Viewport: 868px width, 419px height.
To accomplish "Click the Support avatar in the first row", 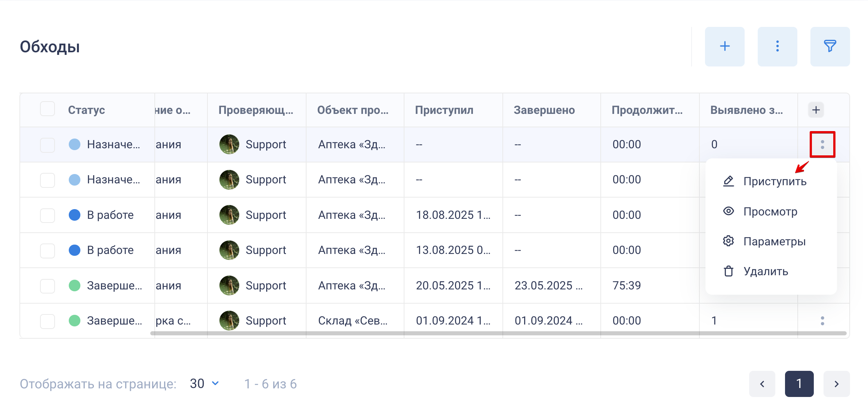I will coord(229,145).
